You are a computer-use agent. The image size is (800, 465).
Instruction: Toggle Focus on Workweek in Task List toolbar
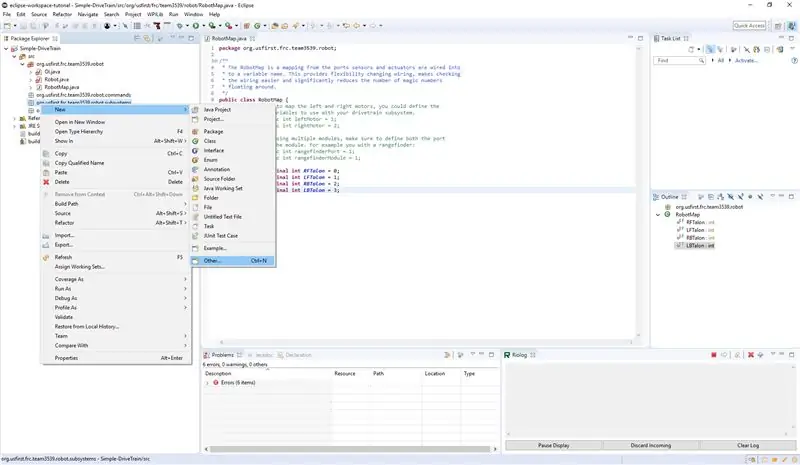tap(733, 50)
